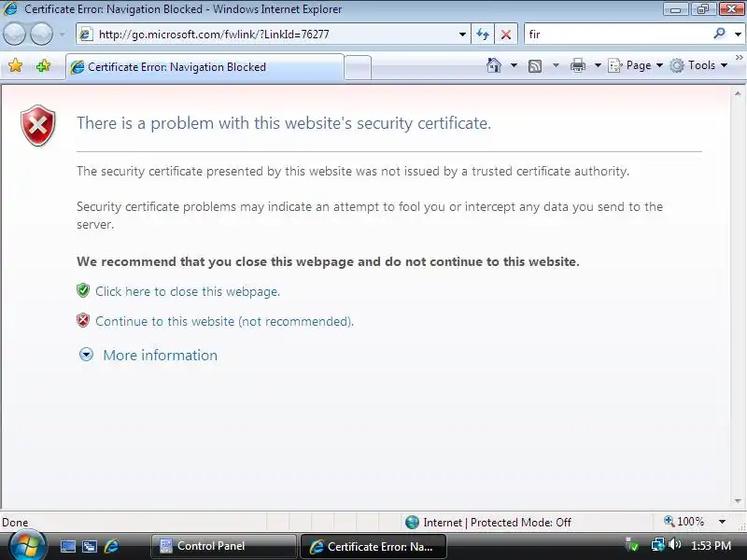Screen dimensions: 747x560
Task: Click the green shield close webpage icon
Action: coord(83,290)
